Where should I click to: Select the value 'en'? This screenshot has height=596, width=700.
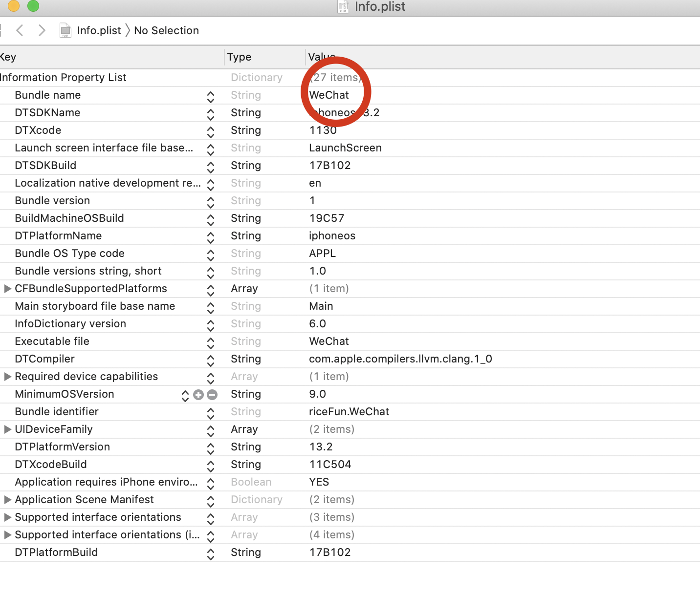point(315,183)
